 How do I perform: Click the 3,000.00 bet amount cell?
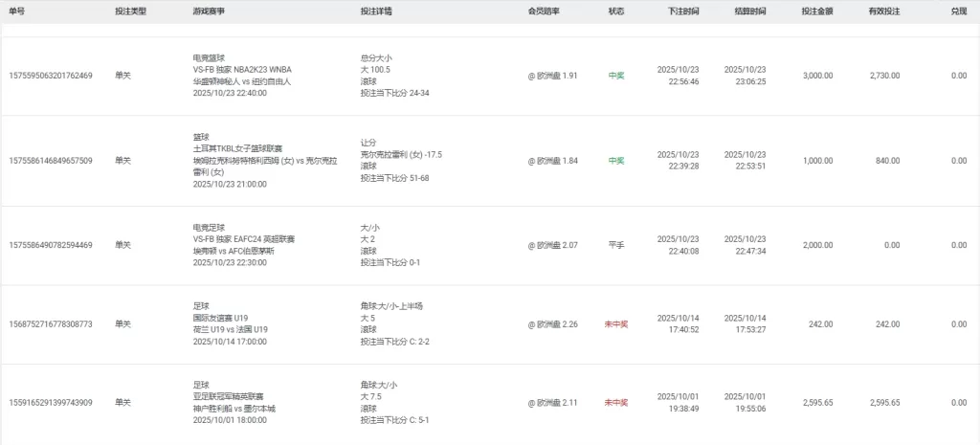817,76
